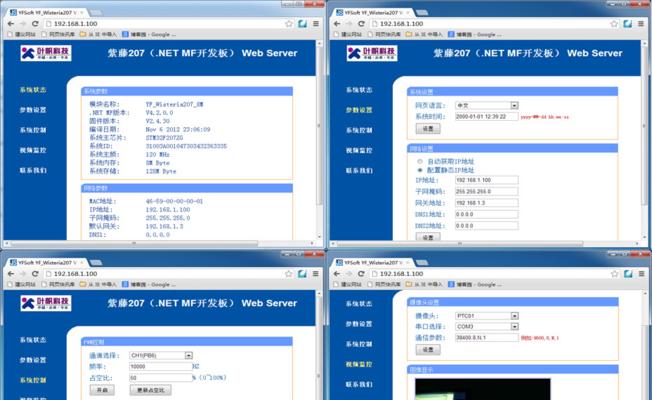
Task: Reload the parameter settings browser window
Action: [361, 24]
